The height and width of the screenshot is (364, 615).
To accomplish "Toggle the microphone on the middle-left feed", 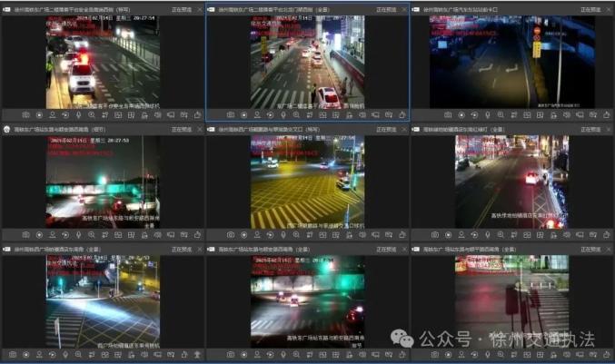I will (80, 235).
